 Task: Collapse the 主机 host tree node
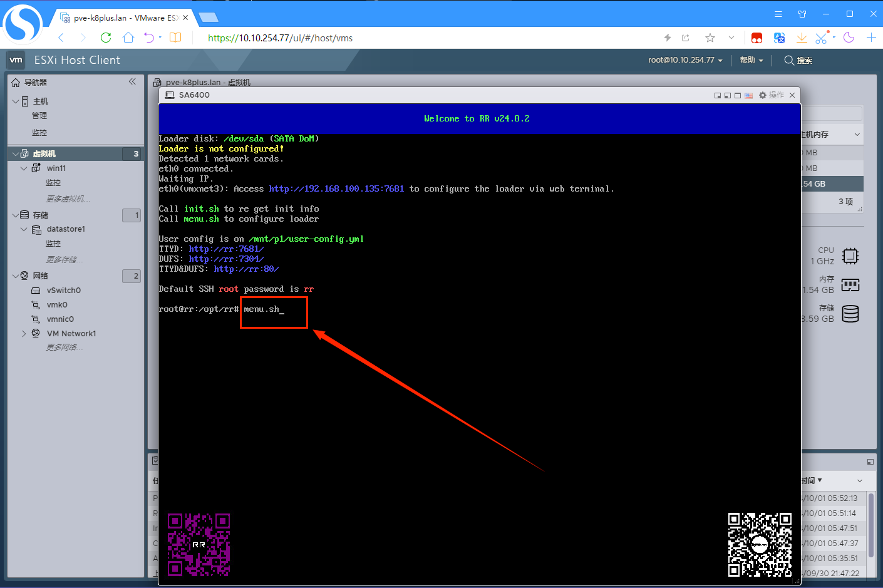(x=16, y=101)
